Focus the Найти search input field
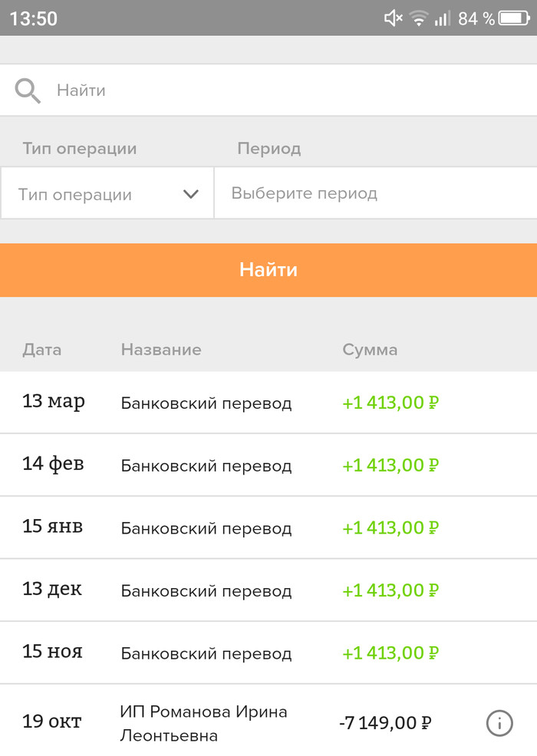The height and width of the screenshot is (756, 537). 268,90
